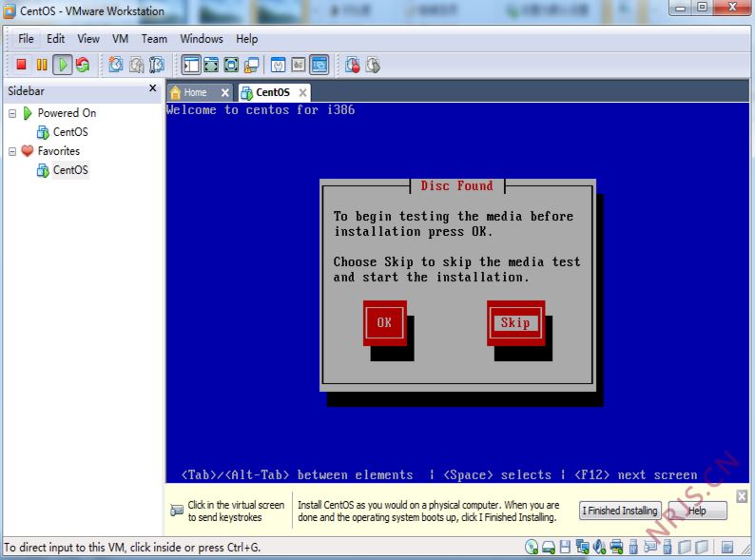
Task: Click the Favorites heart group label
Action: tap(59, 151)
